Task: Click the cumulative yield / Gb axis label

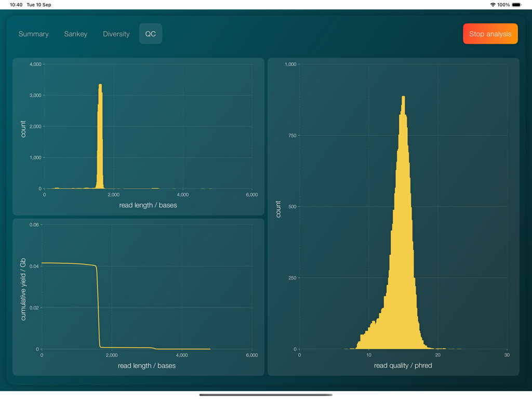Action: 23,290
